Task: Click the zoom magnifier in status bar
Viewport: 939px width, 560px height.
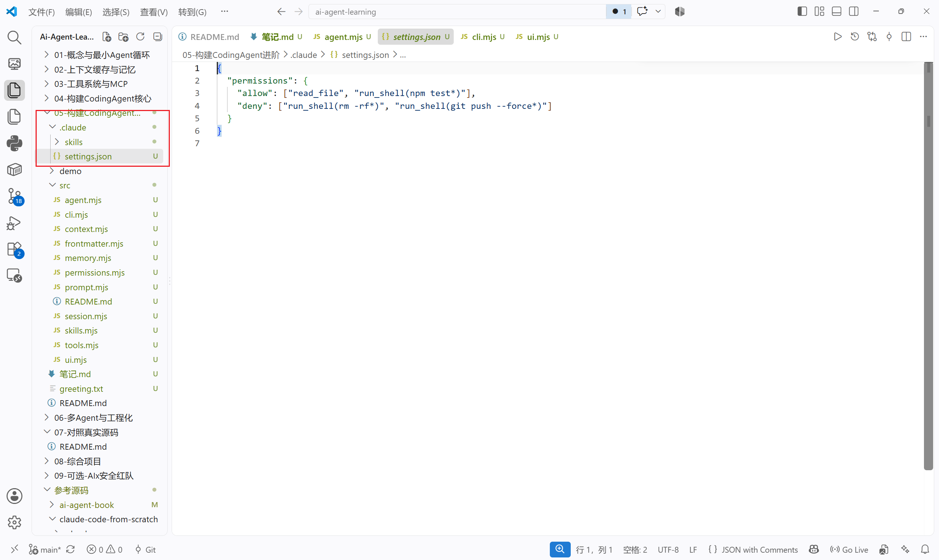Action: click(x=560, y=549)
